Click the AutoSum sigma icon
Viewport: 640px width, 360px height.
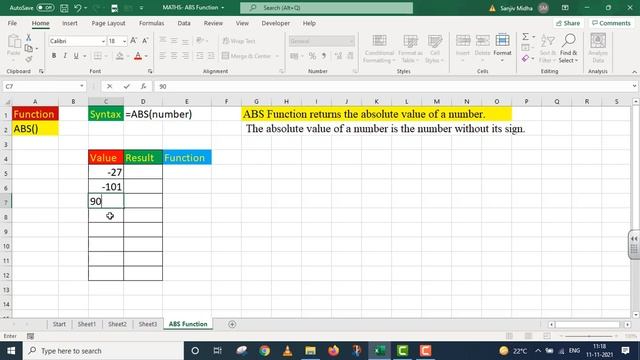coord(525,37)
